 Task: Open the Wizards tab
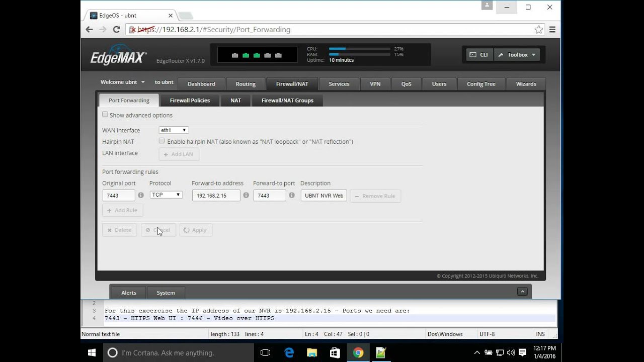click(526, 84)
